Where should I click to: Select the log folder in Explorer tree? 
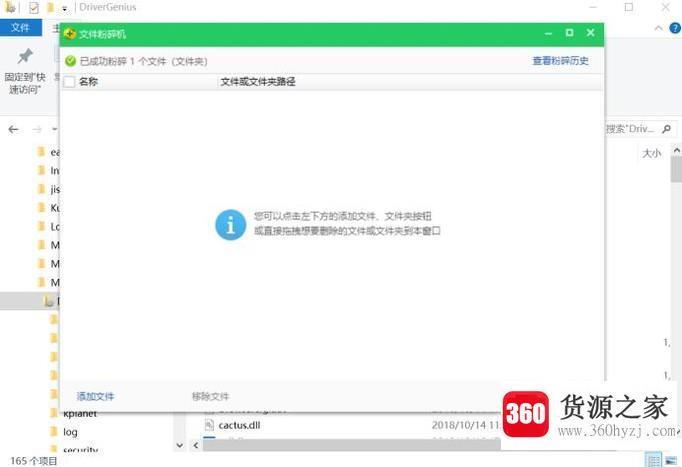coord(70,432)
